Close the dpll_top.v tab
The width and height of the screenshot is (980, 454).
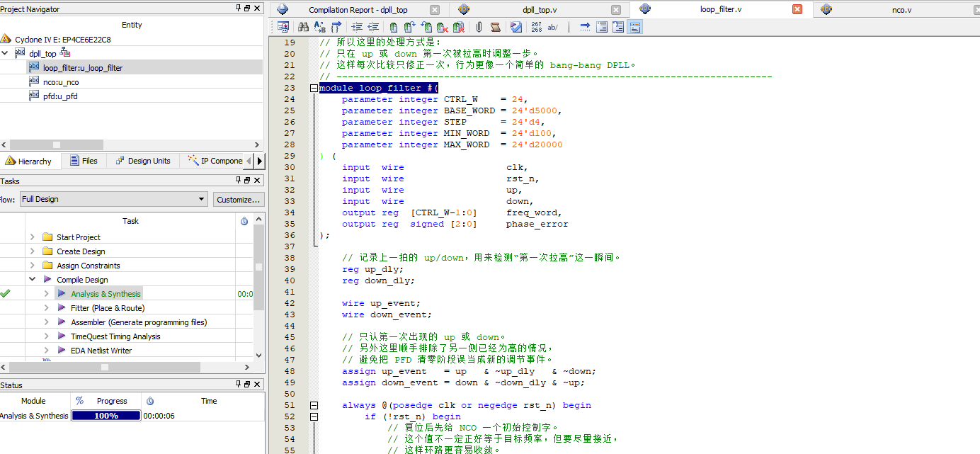616,10
